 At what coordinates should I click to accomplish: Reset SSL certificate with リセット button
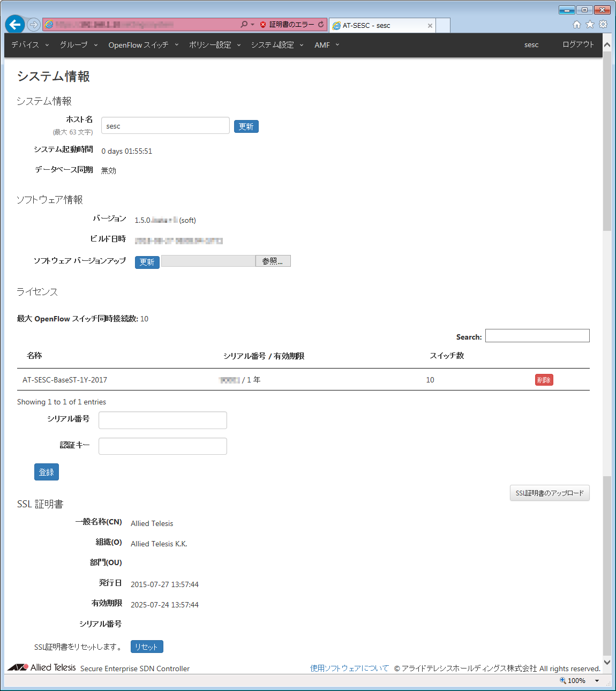tap(147, 647)
